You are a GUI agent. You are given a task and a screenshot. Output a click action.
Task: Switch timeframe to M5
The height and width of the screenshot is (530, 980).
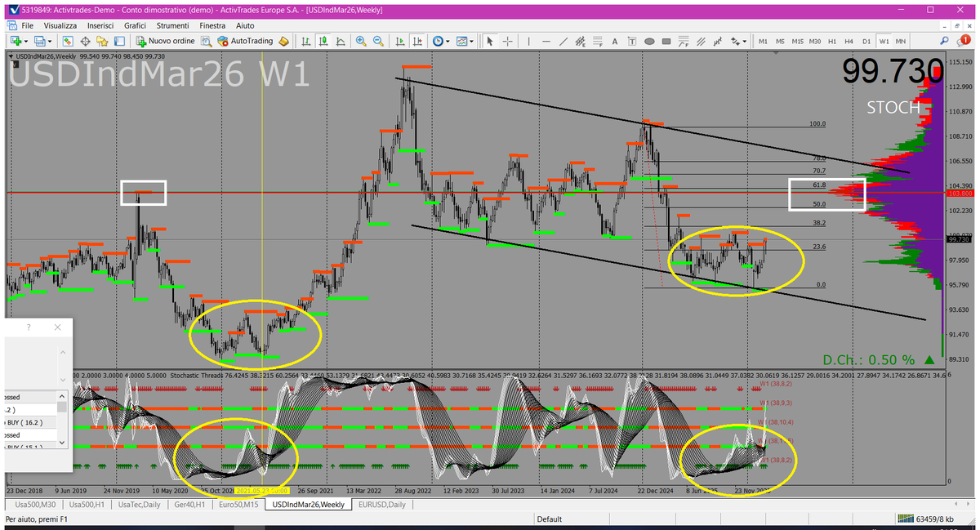pos(780,41)
